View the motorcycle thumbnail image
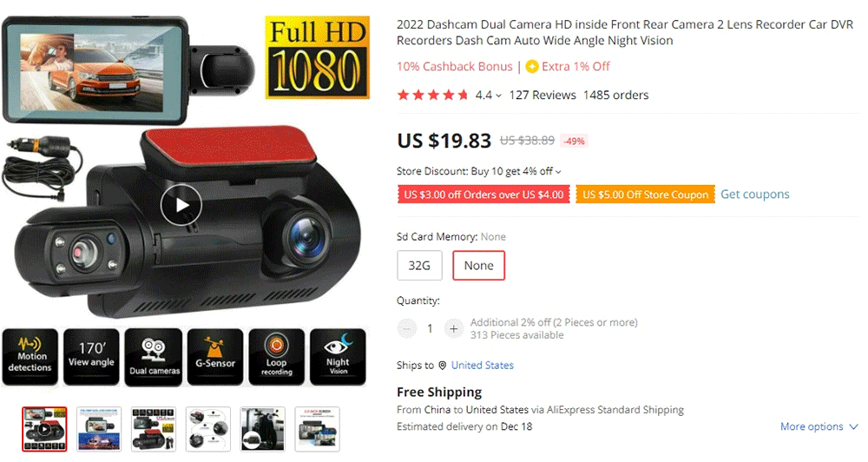Image resolution: width=868 pixels, height=462 pixels. coord(263,429)
